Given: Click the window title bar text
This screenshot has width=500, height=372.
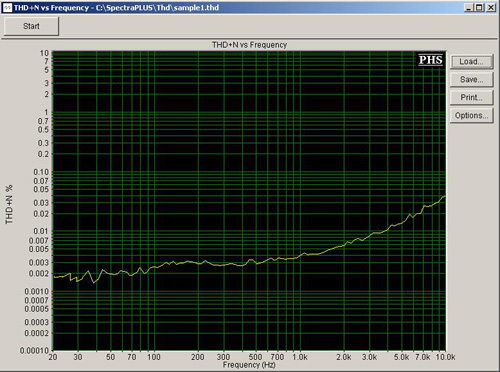Looking at the screenshot, I should click(x=116, y=8).
